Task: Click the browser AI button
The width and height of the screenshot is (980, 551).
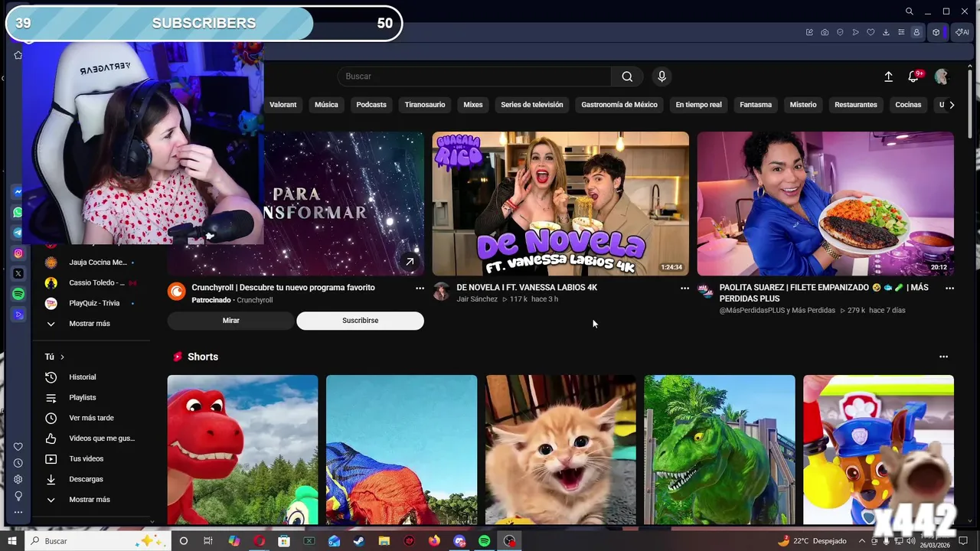Action: coord(962,32)
